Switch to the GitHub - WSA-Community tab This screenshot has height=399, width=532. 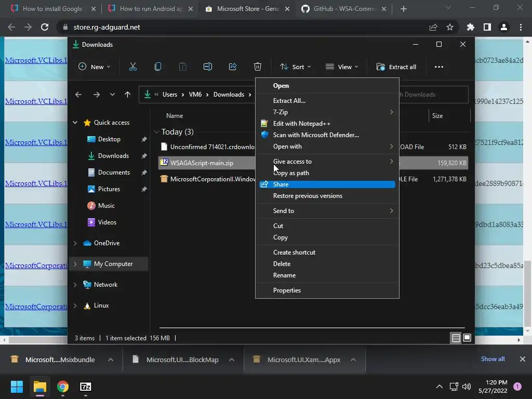pos(344,9)
